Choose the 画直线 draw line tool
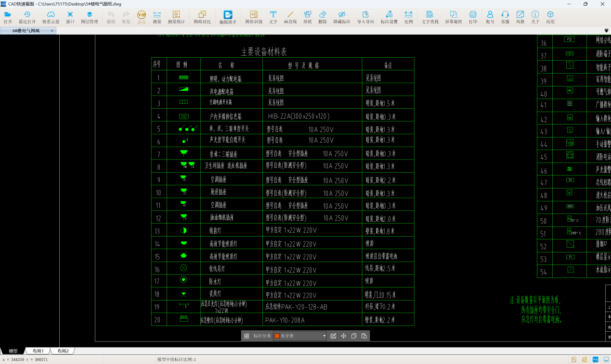 tap(290, 17)
